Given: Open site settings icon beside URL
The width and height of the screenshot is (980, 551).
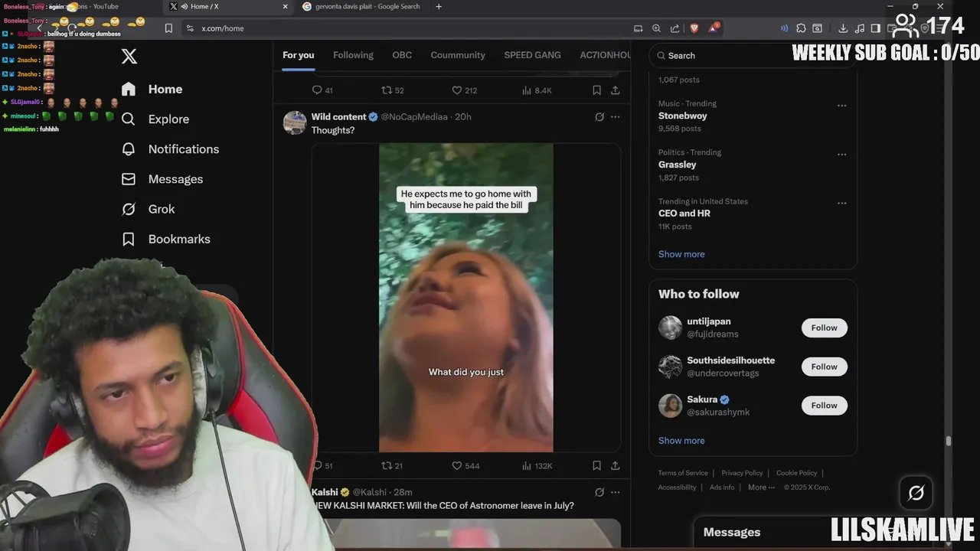Looking at the screenshot, I should [190, 28].
